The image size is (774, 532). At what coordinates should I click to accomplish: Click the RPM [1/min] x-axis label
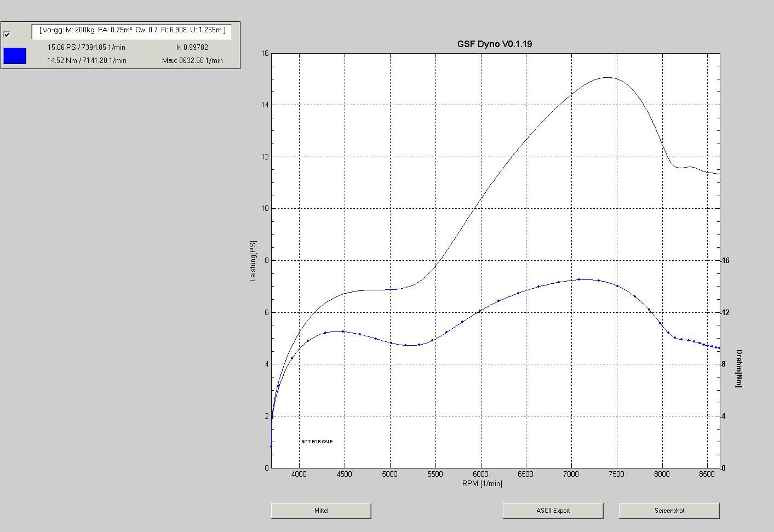pos(482,483)
